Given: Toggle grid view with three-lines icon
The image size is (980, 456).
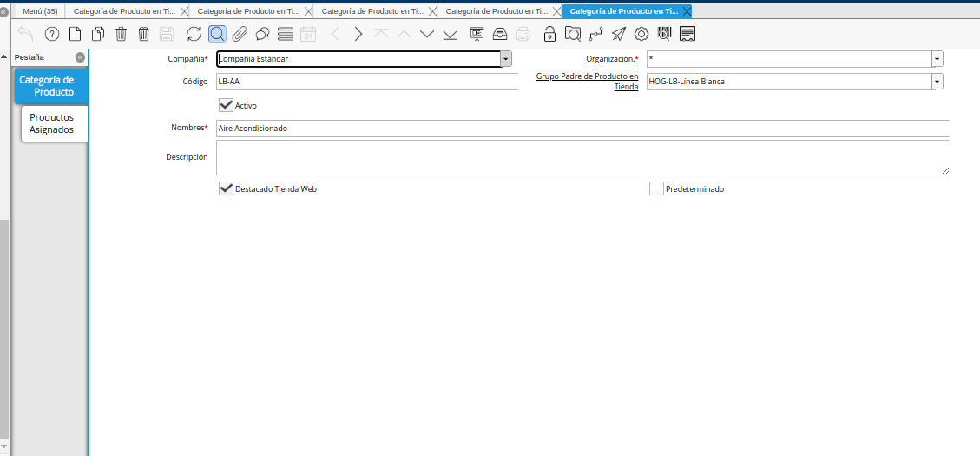Looking at the screenshot, I should pos(286,34).
